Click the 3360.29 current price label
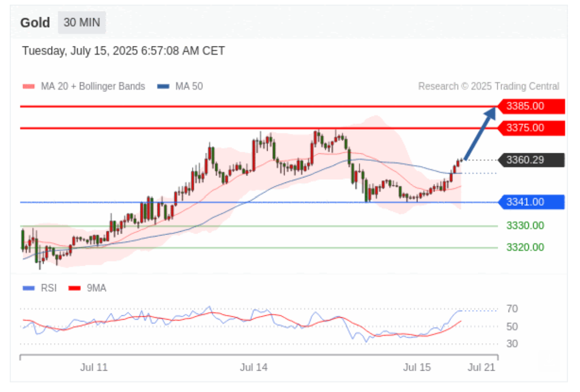The width and height of the screenshot is (580, 392). coord(531,160)
